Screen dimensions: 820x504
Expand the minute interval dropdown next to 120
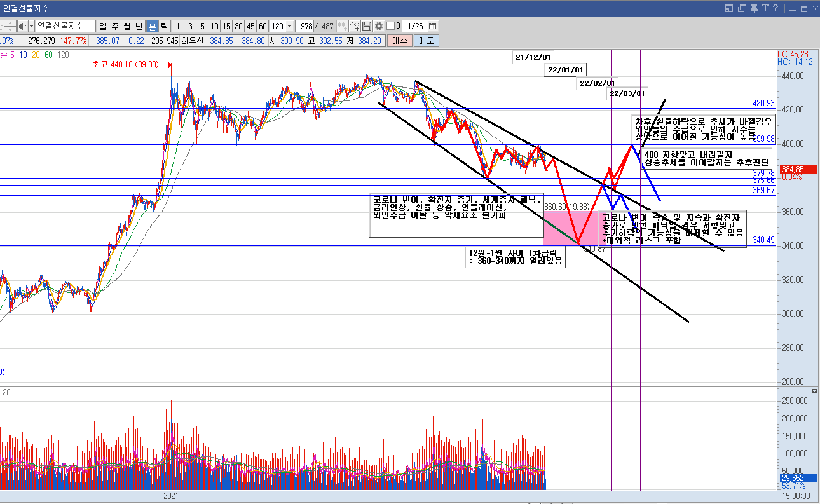[290, 26]
